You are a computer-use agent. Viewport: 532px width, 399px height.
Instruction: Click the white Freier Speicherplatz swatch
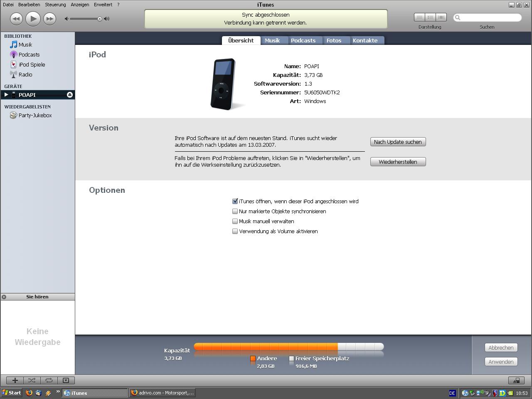tap(291, 358)
